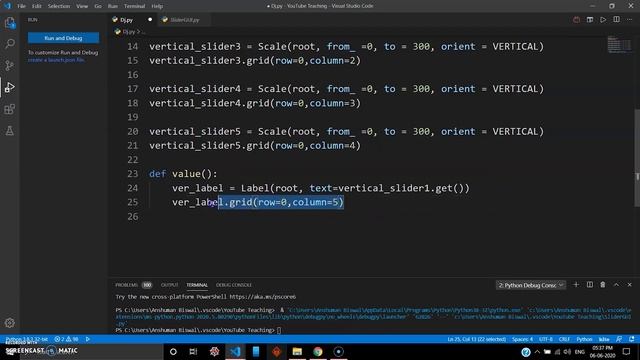Image resolution: width=640 pixels, height=360 pixels.
Task: Change indentation via Spaces: 4
Action: click(x=522, y=339)
